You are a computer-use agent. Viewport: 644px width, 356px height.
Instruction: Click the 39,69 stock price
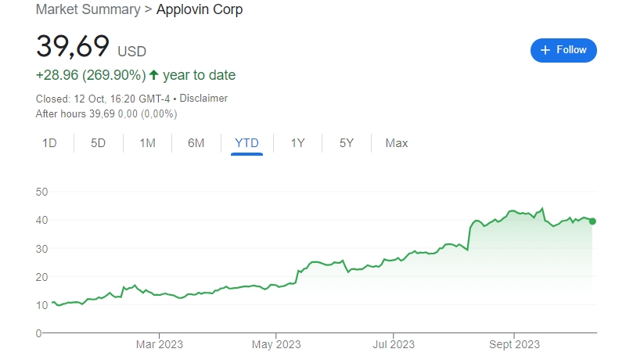(x=73, y=47)
